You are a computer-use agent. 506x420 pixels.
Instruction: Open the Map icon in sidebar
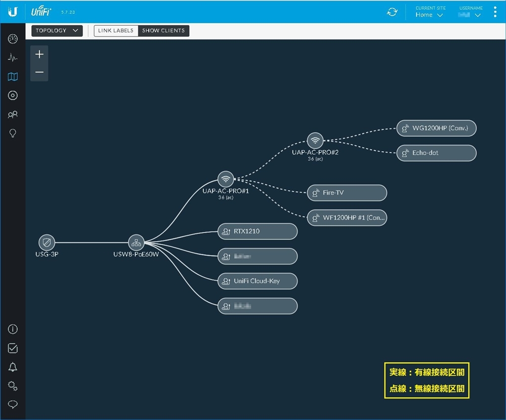(12, 77)
